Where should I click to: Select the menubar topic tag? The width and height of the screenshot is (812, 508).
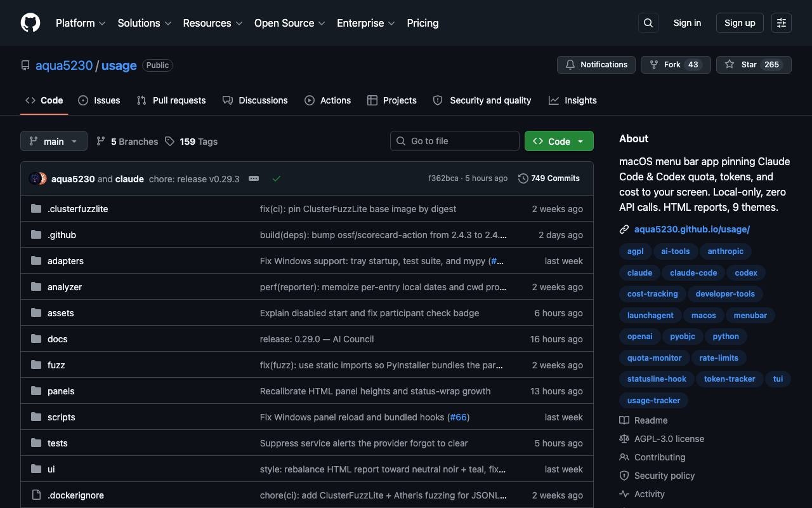tap(750, 315)
